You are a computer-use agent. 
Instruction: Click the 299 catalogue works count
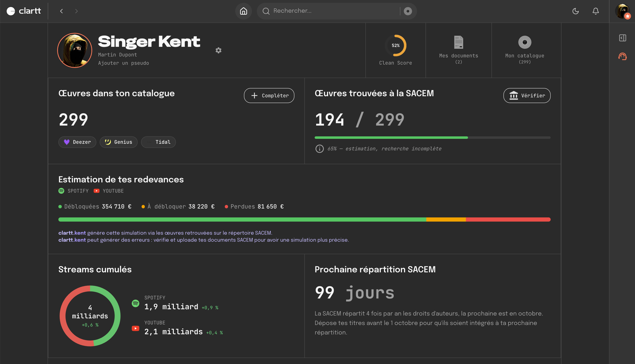[73, 120]
